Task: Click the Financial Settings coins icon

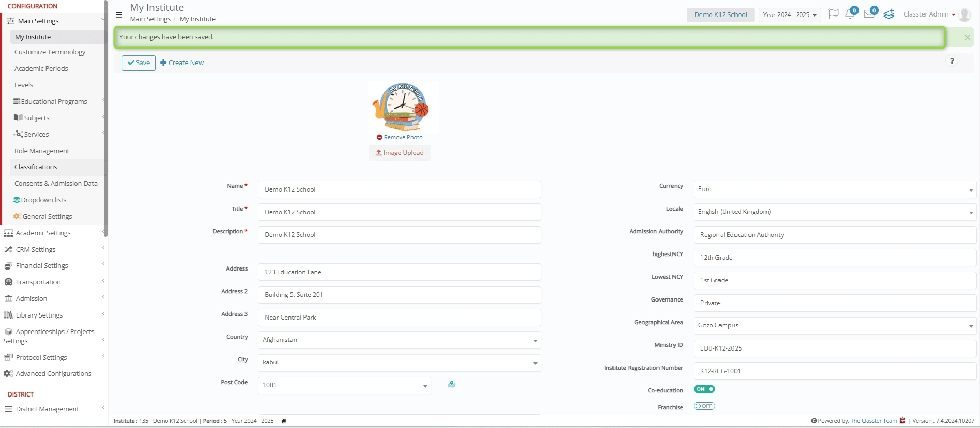Action: [8, 266]
